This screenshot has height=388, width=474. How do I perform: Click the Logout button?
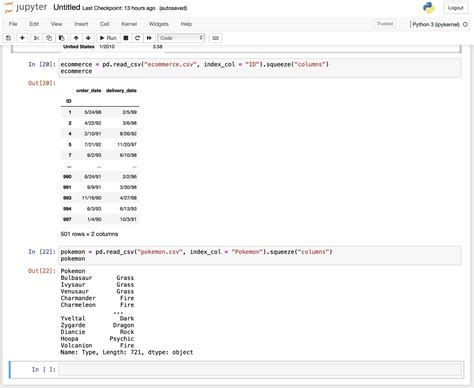[455, 8]
